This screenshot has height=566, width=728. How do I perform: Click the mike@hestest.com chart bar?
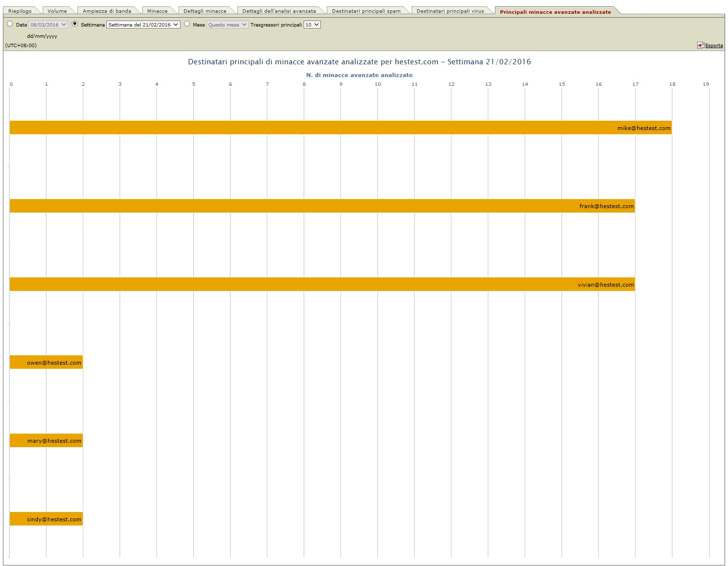(x=340, y=128)
